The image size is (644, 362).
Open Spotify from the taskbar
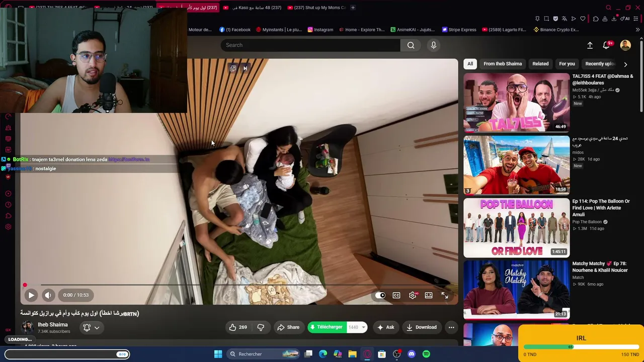426,354
